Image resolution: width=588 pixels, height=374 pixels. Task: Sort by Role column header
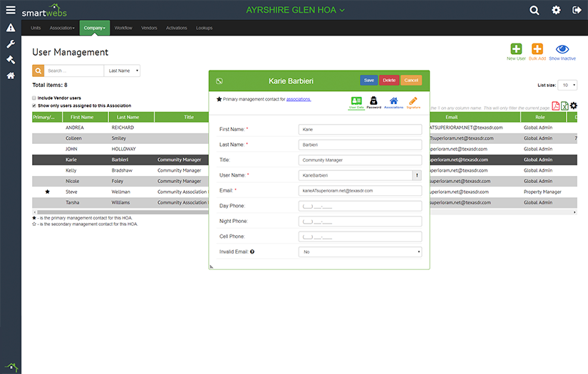542,117
